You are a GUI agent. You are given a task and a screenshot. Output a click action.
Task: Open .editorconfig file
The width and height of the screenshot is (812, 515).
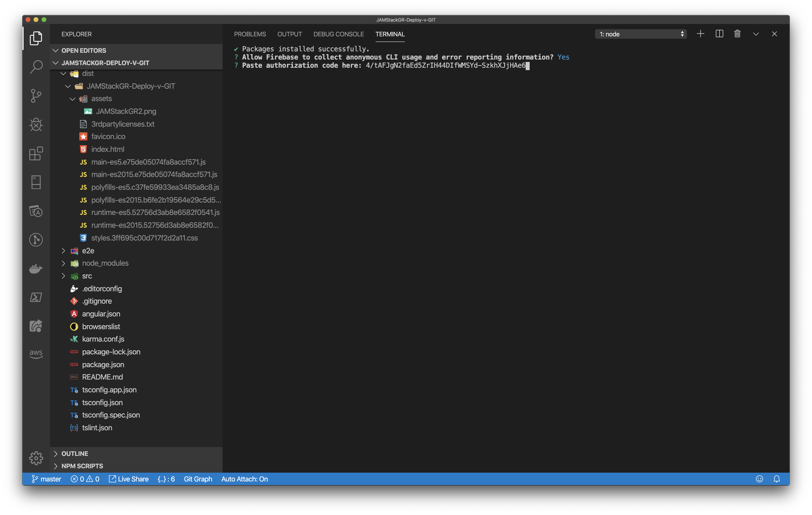point(136,289)
